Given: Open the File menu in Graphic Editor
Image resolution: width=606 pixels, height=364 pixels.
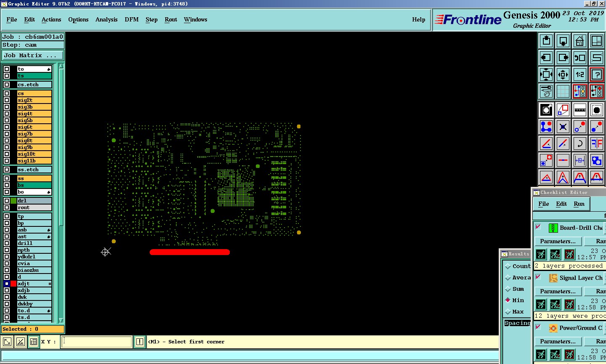Looking at the screenshot, I should [x=12, y=20].
